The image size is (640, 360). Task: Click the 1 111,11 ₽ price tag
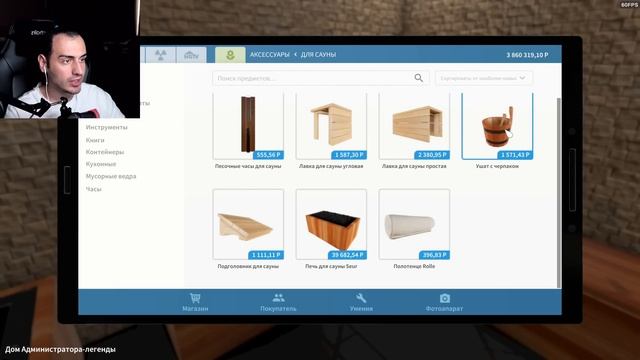pyautogui.click(x=266, y=255)
